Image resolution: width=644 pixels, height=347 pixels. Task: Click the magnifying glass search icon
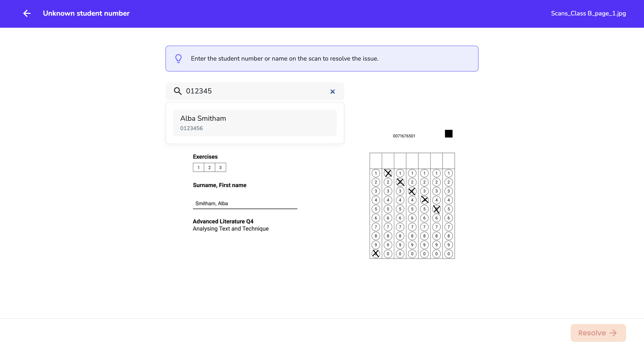[x=178, y=91]
